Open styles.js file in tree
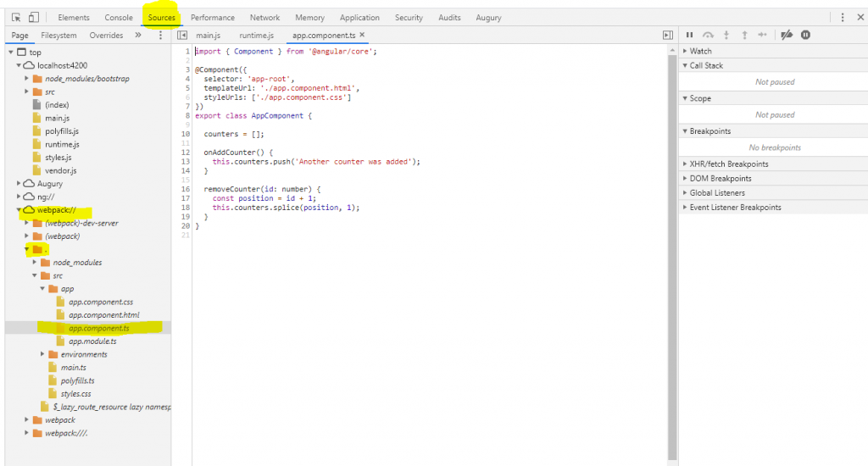Viewport: 868px width, 466px height. [58, 158]
